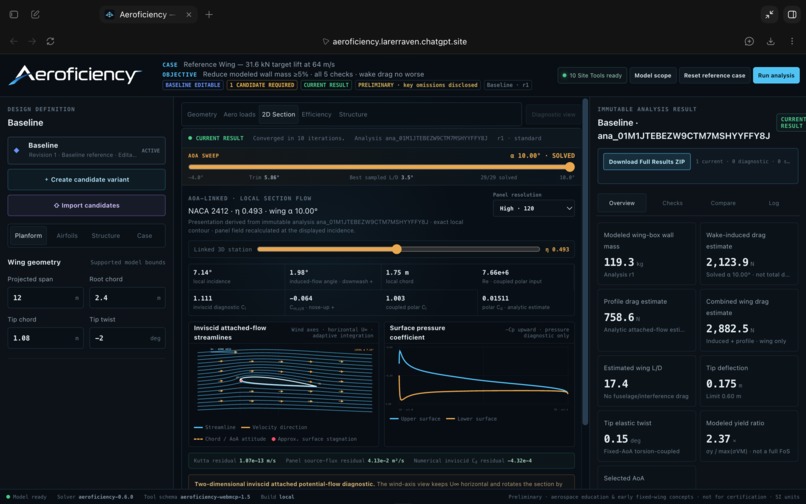Download Full Results ZIP
The width and height of the screenshot is (806, 504).
tap(647, 161)
